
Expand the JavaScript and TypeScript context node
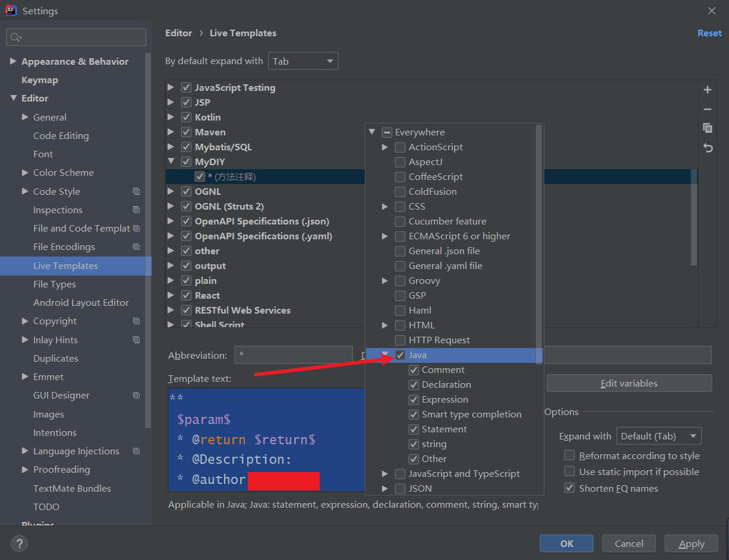pos(385,473)
